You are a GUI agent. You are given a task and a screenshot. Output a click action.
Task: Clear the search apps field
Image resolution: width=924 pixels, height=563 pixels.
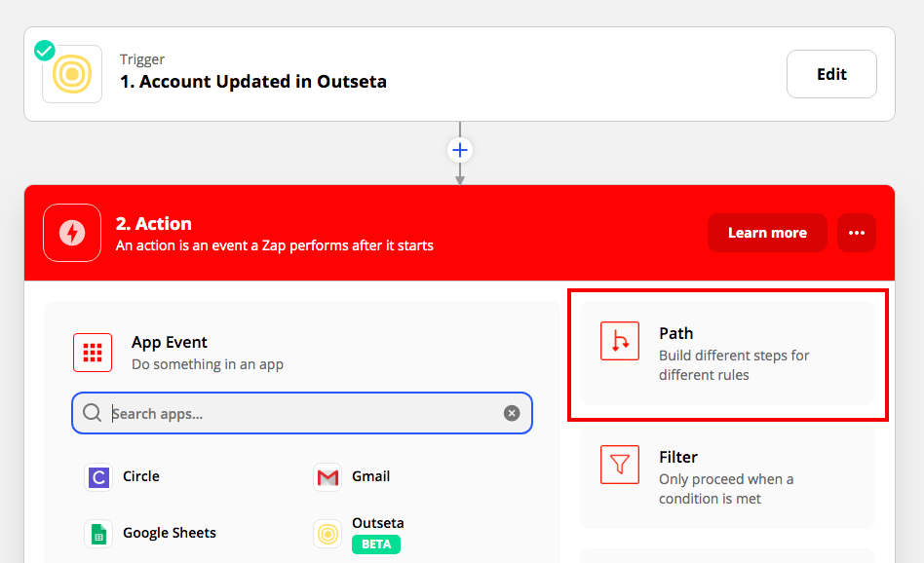tap(512, 413)
